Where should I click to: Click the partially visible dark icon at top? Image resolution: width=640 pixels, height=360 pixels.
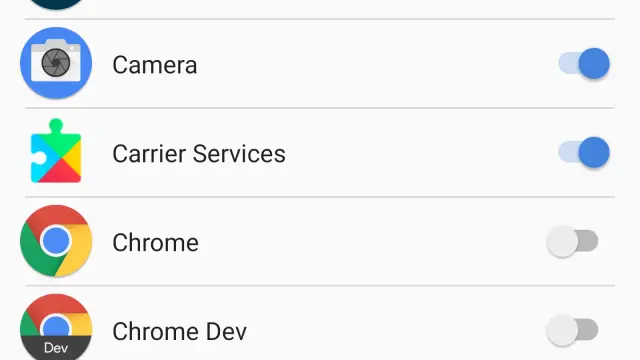coord(56,4)
